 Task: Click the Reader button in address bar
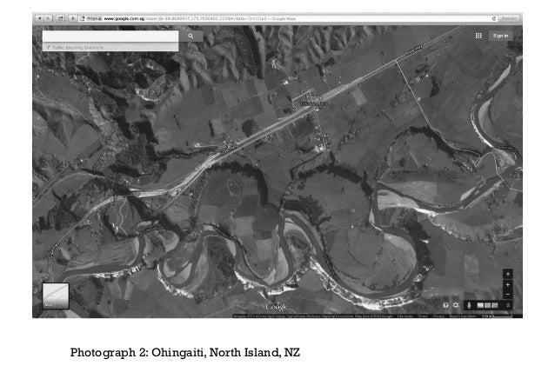click(509, 18)
